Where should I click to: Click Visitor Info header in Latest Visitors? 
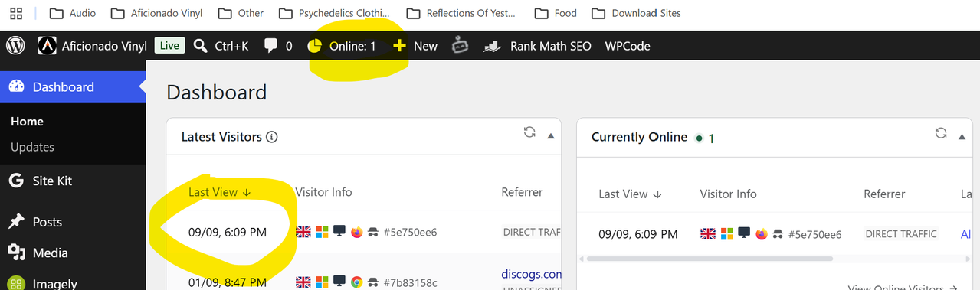323,192
